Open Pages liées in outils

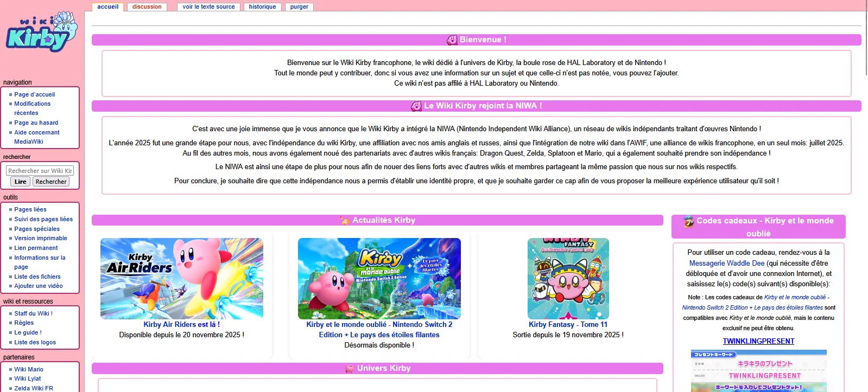(x=30, y=209)
